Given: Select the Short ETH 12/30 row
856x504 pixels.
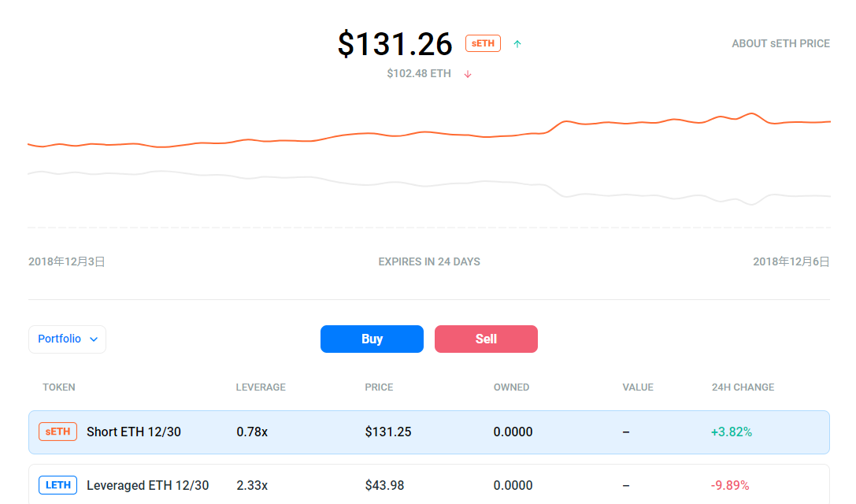Looking at the screenshot, I should (x=429, y=432).
